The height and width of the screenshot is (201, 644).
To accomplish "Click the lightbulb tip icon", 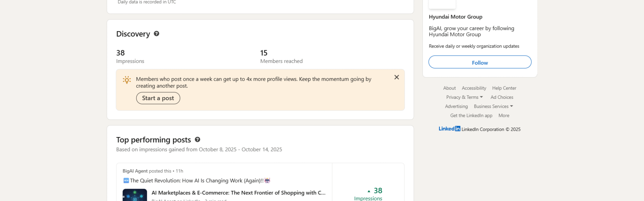I will point(127,80).
